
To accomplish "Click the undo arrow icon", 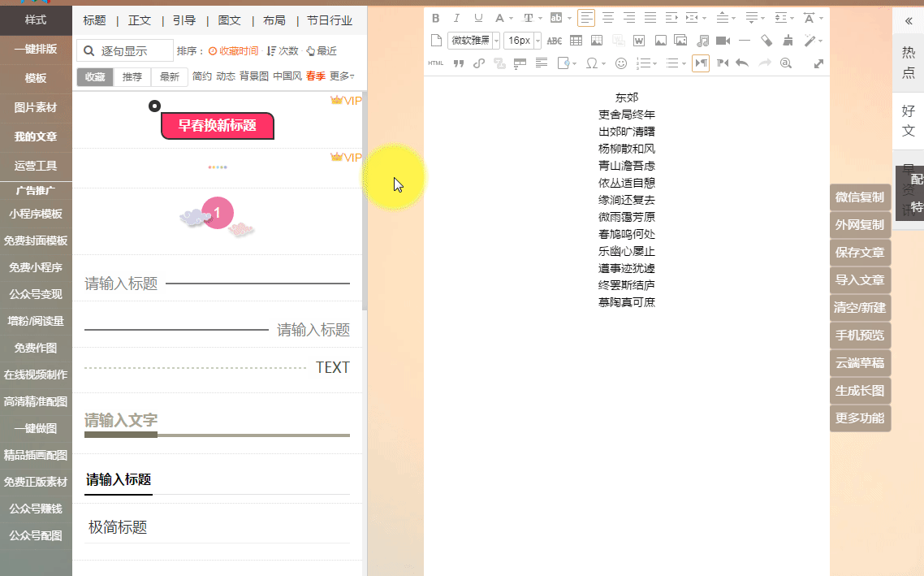I will pyautogui.click(x=741, y=63).
